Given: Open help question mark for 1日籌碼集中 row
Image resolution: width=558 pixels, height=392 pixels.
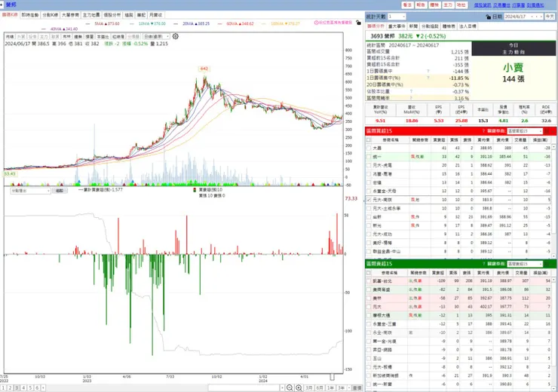Looking at the screenshot, I should click(428, 71).
